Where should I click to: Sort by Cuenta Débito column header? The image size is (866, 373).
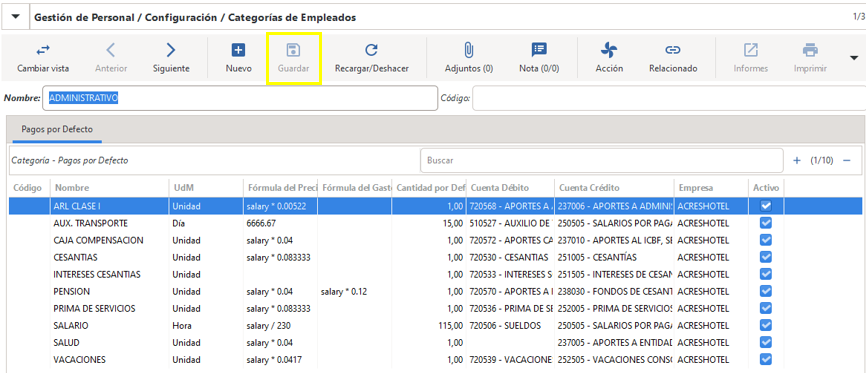click(x=510, y=188)
